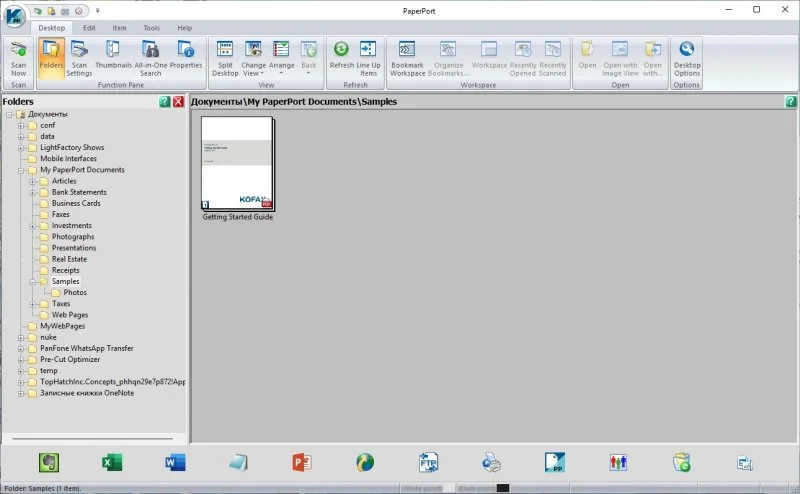The image size is (800, 494).
Task: Switch to the Edit ribbon tab
Action: tap(89, 28)
